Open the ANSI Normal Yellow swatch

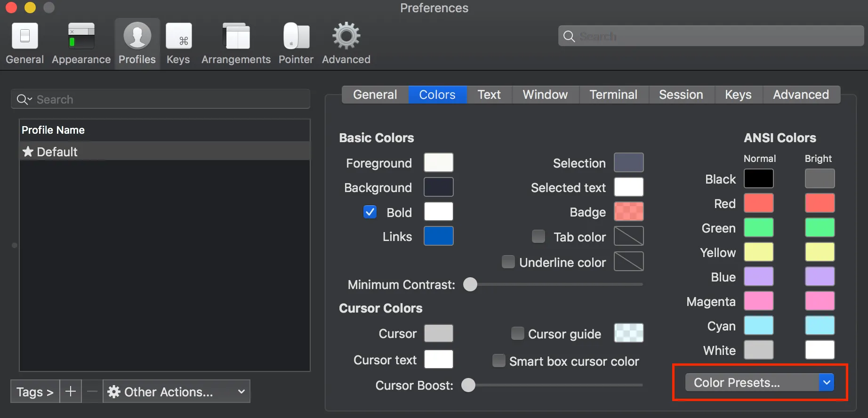759,252
